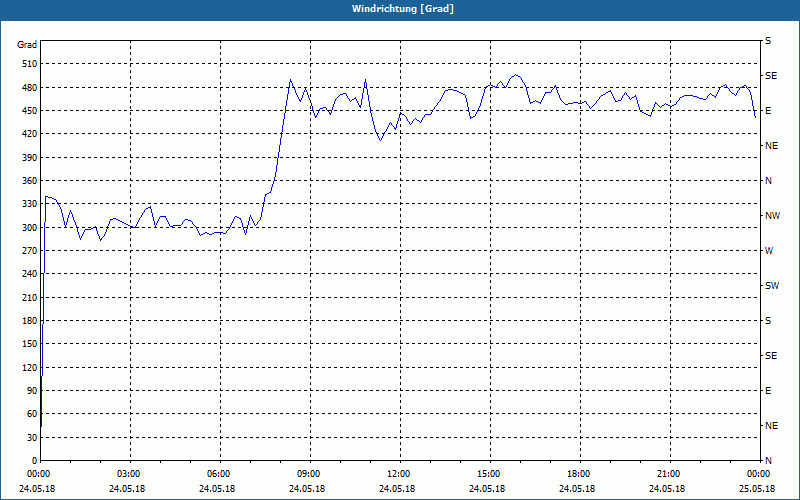Select the 90 degree axis value
800x500 pixels.
pyautogui.click(x=32, y=391)
